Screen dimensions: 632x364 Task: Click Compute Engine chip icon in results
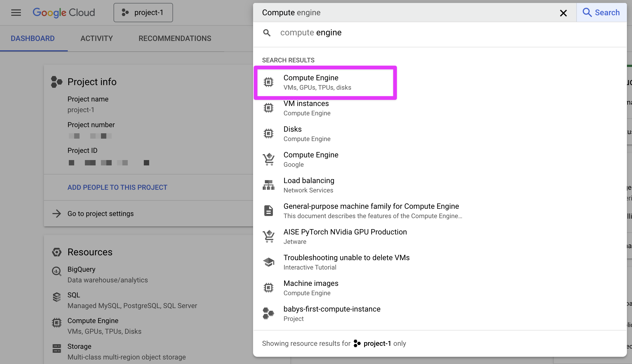pyautogui.click(x=268, y=82)
